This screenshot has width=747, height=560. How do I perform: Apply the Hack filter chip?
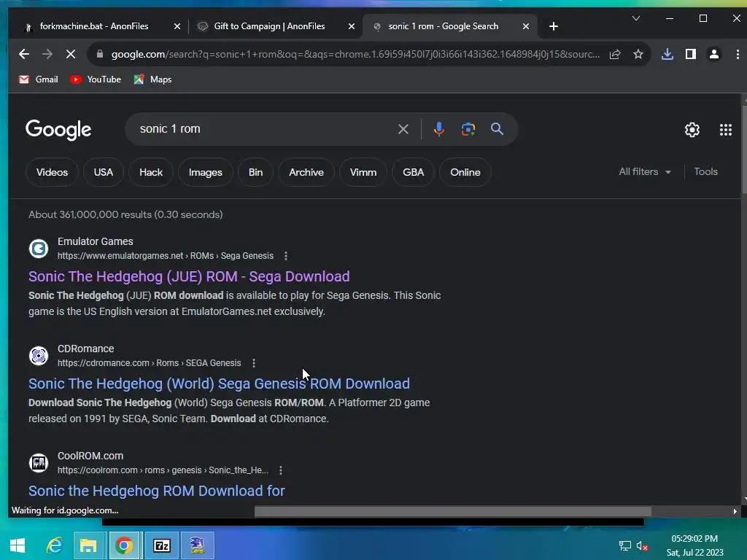click(151, 172)
